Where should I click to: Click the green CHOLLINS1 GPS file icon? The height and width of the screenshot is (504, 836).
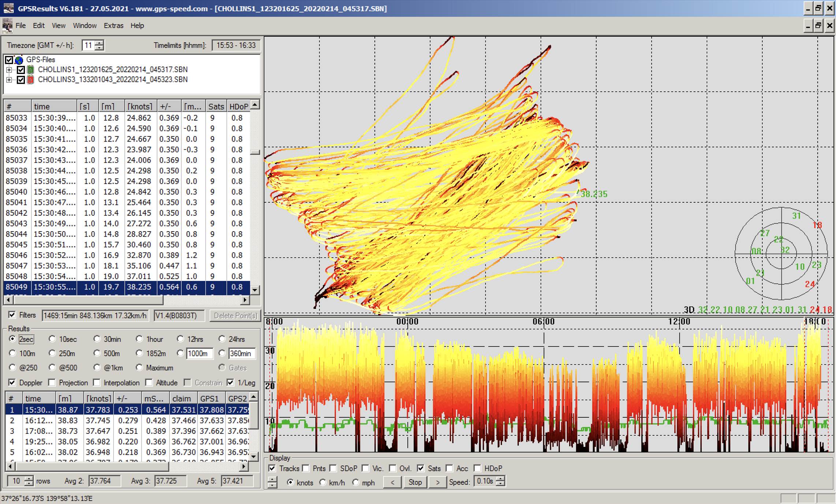coord(31,69)
